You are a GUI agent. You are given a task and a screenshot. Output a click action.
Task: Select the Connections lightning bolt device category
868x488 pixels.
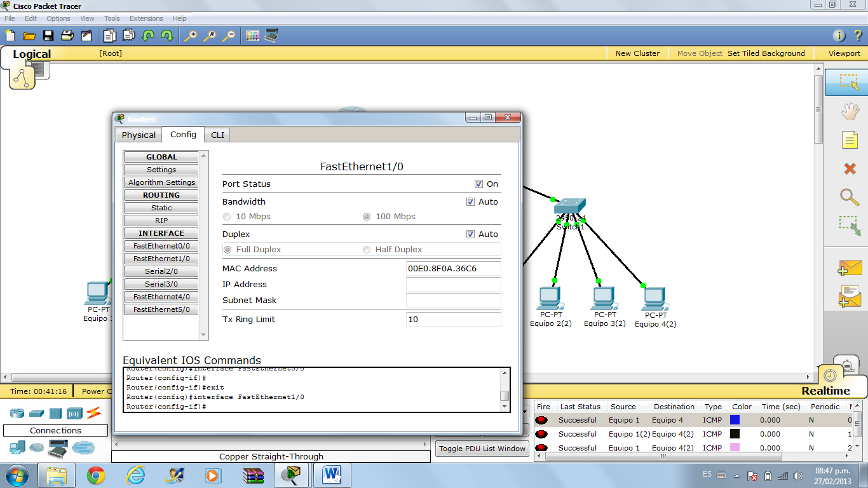pyautogui.click(x=94, y=413)
